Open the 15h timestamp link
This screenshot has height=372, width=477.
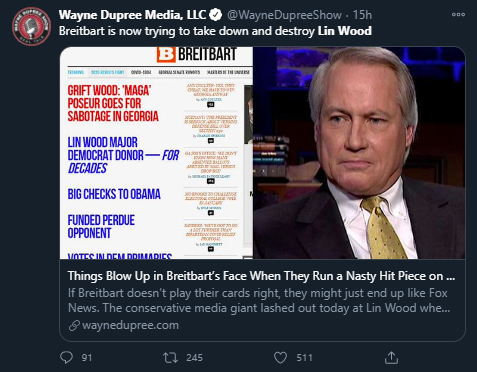pos(362,15)
